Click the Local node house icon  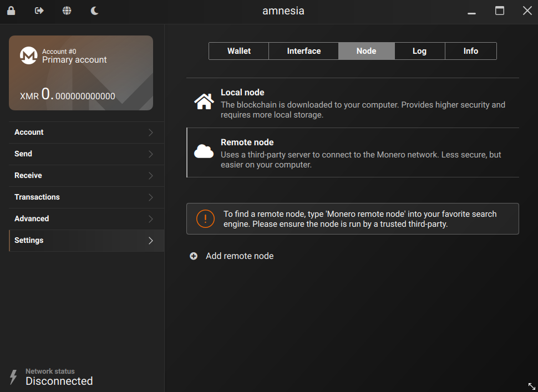click(204, 101)
